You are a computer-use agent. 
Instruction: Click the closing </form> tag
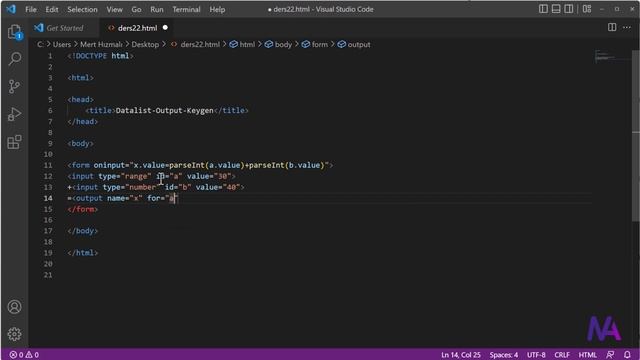pos(82,209)
